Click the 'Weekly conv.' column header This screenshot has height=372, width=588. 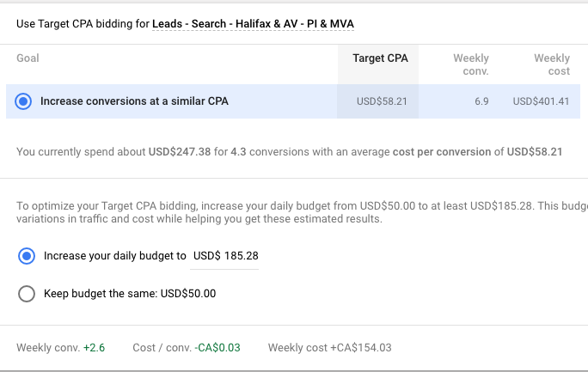click(471, 64)
